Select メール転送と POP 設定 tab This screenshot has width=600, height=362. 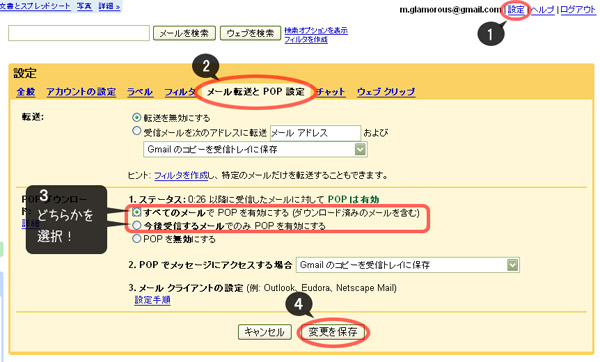point(256,92)
